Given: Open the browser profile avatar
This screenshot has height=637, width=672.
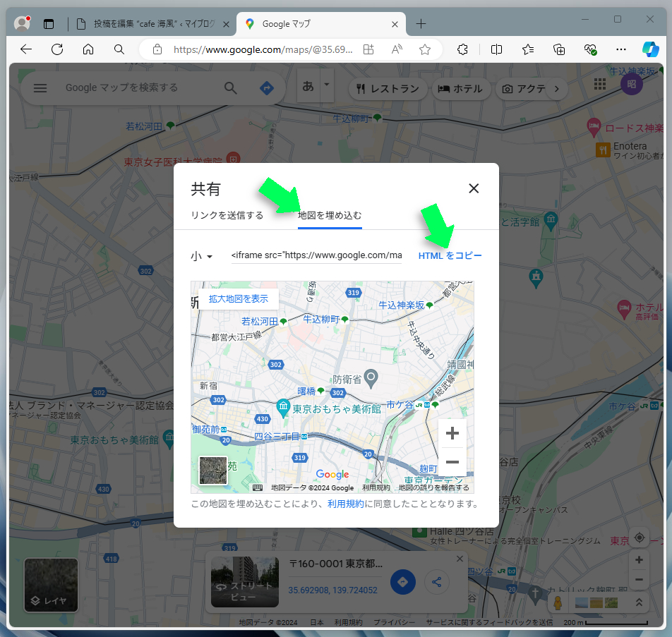Looking at the screenshot, I should (22, 23).
